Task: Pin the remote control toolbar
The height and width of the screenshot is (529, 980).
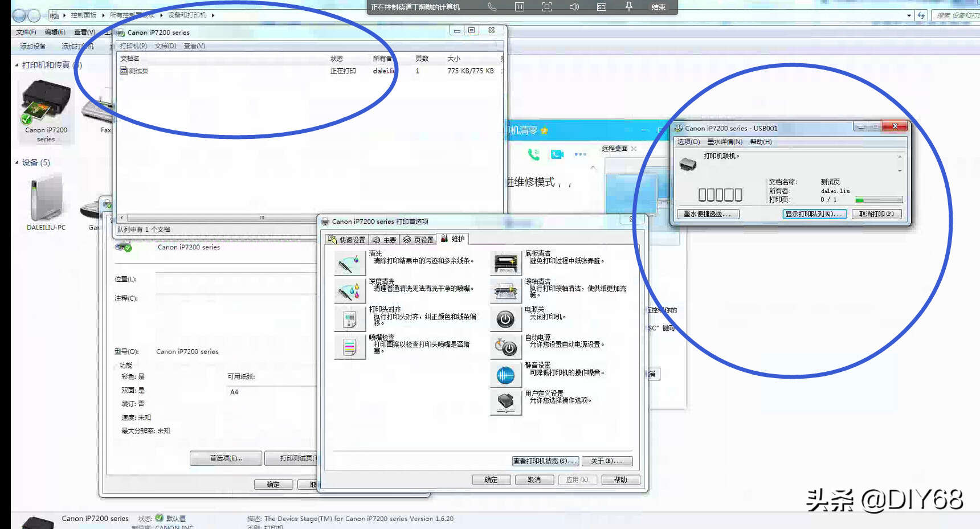Action: coord(629,7)
